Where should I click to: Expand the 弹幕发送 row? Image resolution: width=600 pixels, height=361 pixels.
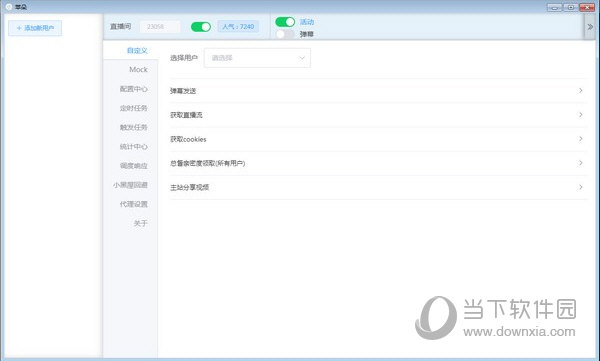click(x=378, y=91)
